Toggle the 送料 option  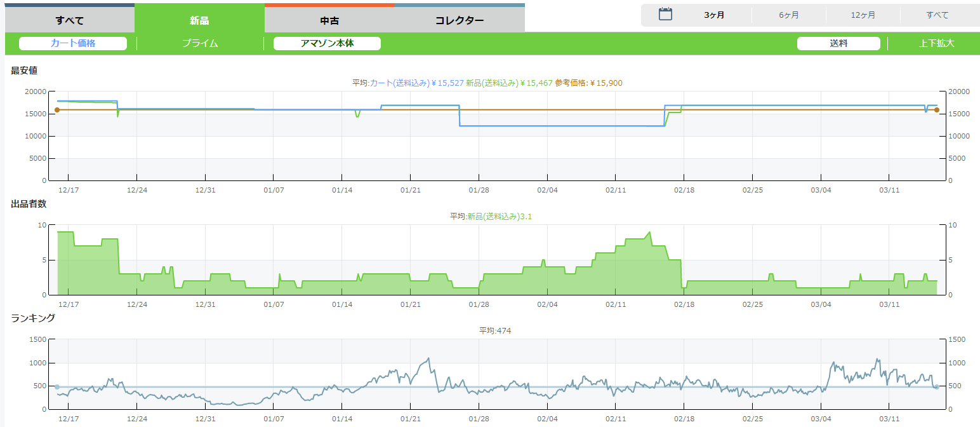838,43
